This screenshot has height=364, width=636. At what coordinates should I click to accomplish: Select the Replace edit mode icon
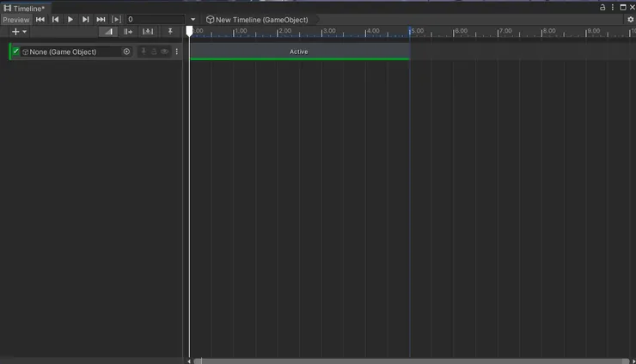(148, 32)
